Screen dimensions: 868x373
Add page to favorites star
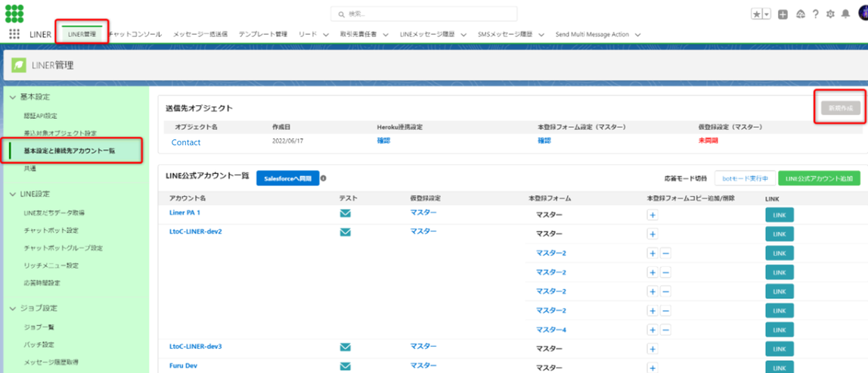(756, 14)
